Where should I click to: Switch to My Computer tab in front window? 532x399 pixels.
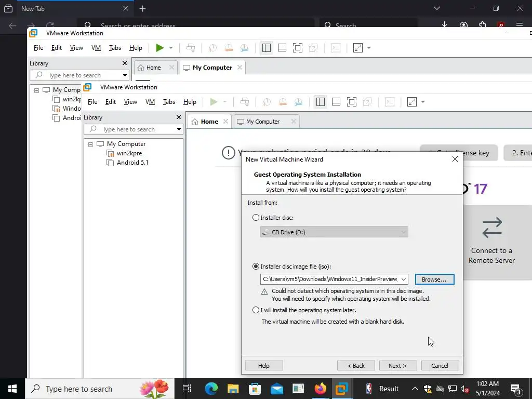pyautogui.click(x=263, y=122)
